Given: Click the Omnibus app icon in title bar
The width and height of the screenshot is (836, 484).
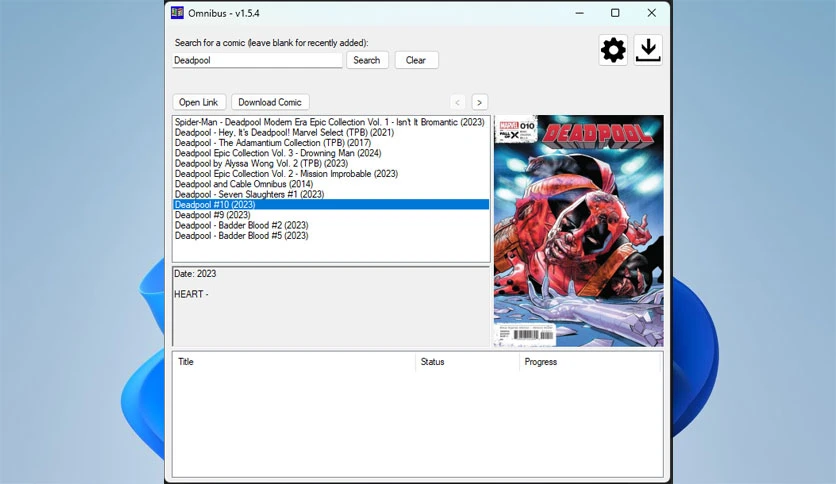Looking at the screenshot, I should tap(177, 13).
